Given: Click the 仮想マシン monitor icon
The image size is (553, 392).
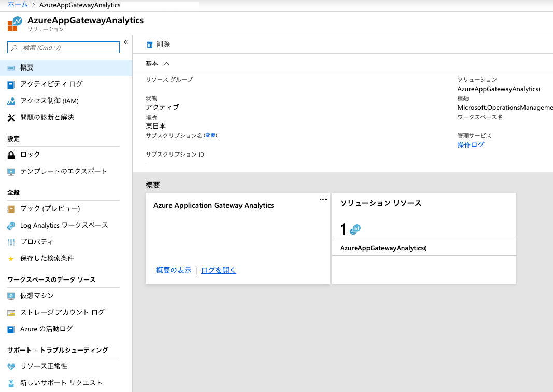Looking at the screenshot, I should pyautogui.click(x=11, y=297).
